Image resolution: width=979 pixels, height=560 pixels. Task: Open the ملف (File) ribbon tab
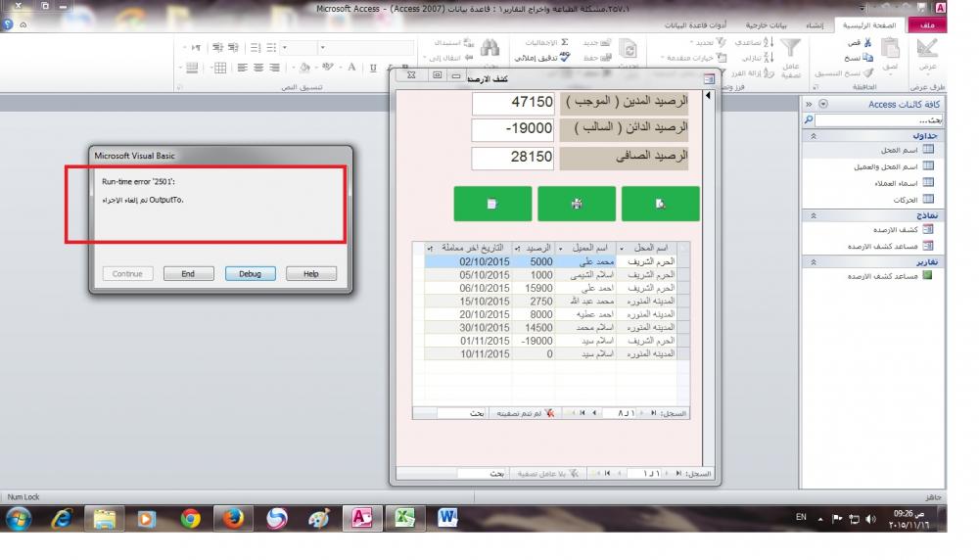coord(927,25)
